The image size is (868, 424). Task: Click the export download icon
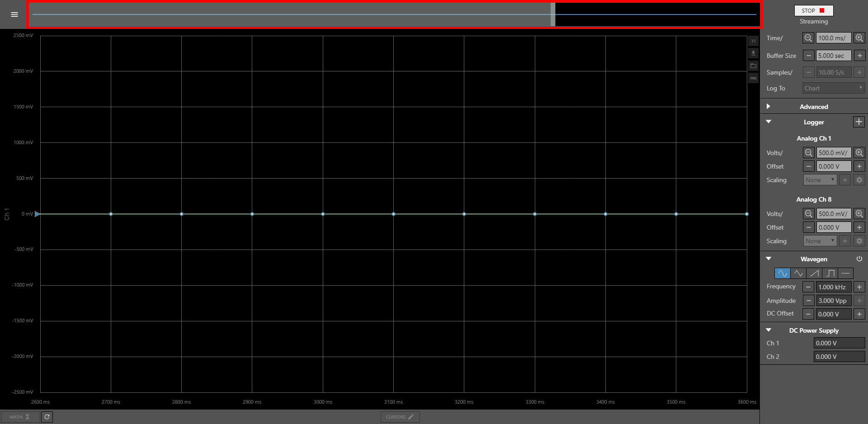(x=753, y=53)
